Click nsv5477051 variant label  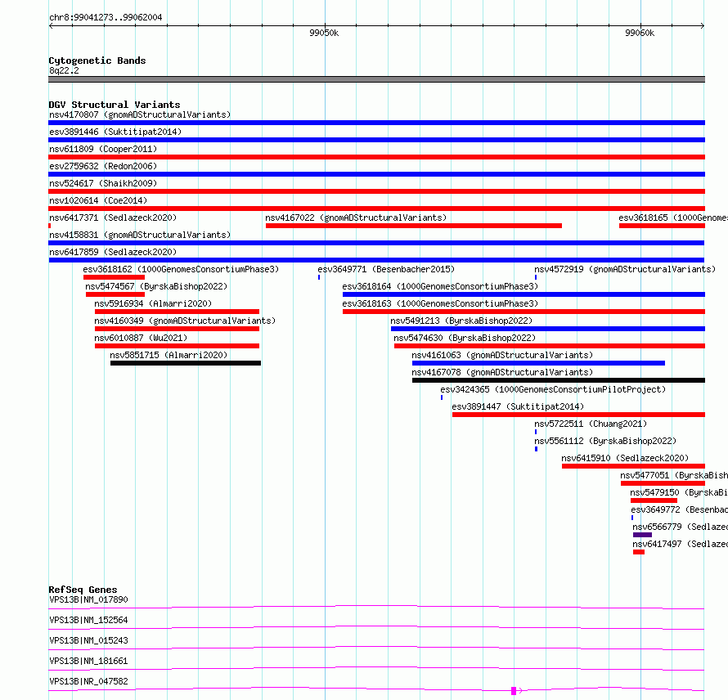674,475
